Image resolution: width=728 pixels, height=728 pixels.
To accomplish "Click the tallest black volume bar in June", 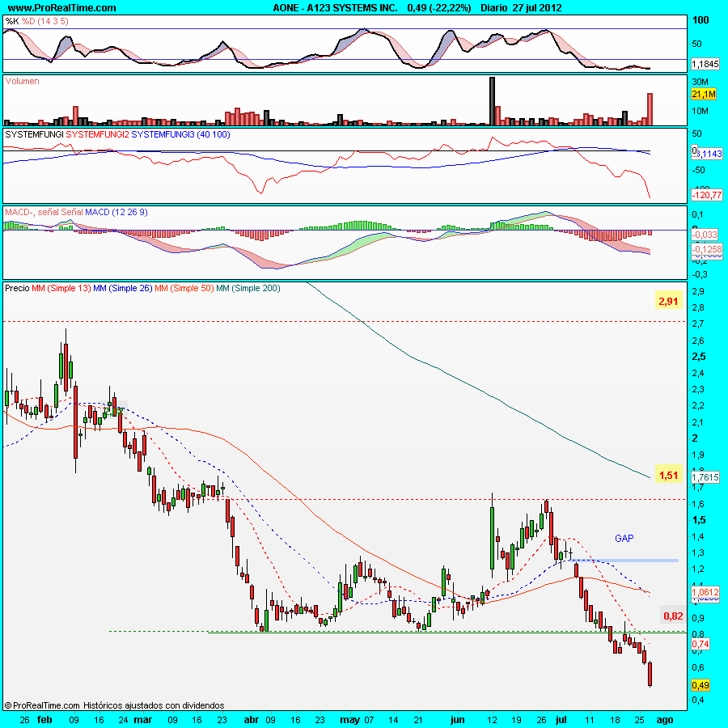I will point(492,101).
